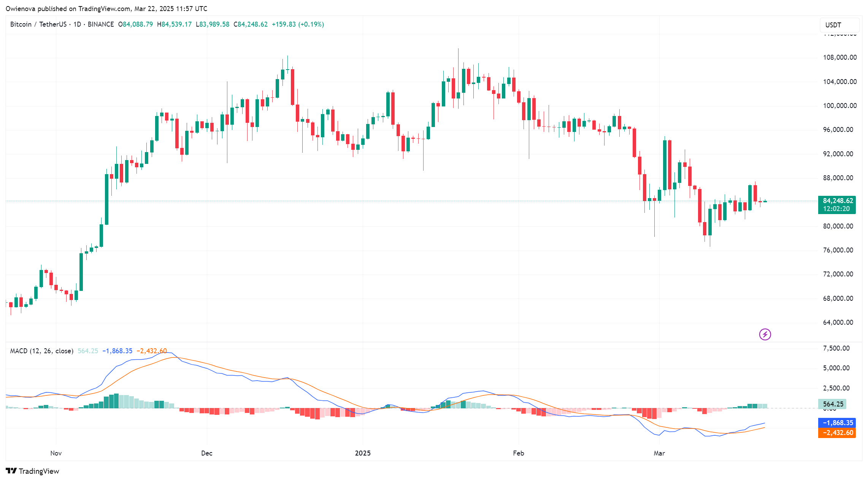
Task: Click the 104,000.00 price axis label
Action: pos(840,82)
